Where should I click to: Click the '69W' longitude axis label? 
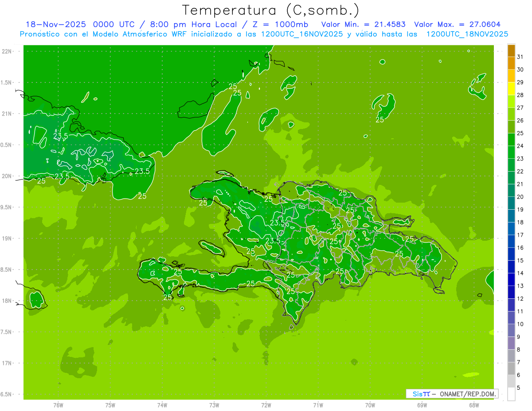point(422,405)
